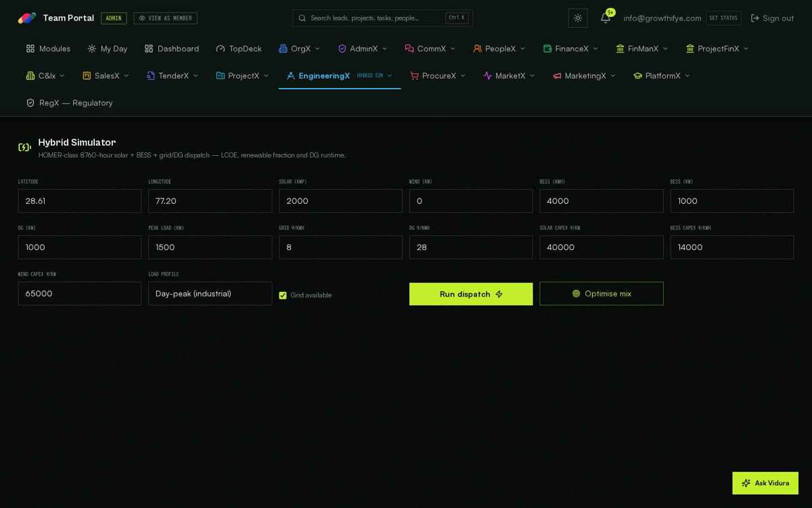Run dispatch simulation
Image resolution: width=812 pixels, height=508 pixels.
point(471,294)
